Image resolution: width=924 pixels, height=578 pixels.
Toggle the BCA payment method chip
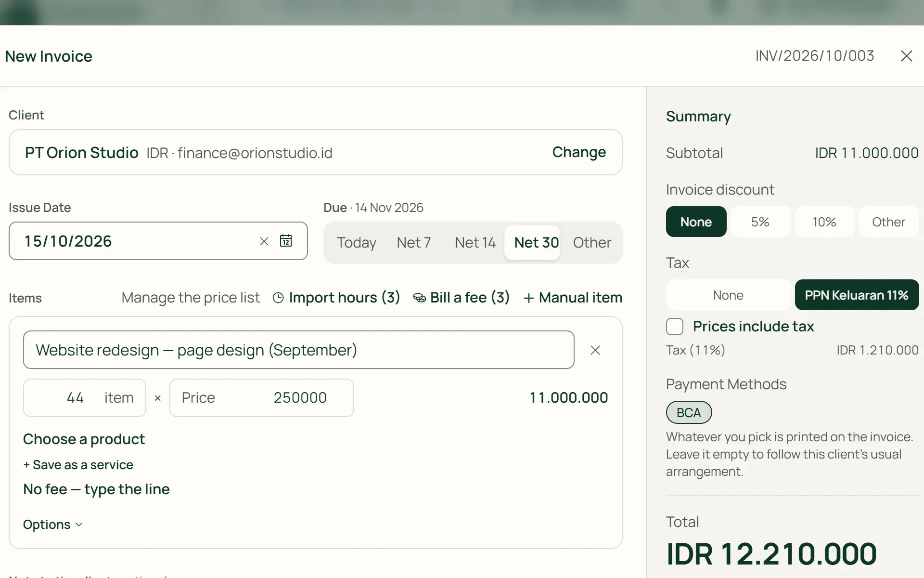click(689, 412)
